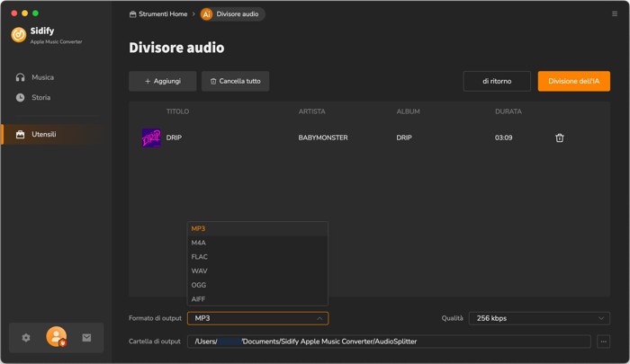The height and width of the screenshot is (364, 630).
Task: Click the ARTISTA column header
Action: click(x=311, y=111)
